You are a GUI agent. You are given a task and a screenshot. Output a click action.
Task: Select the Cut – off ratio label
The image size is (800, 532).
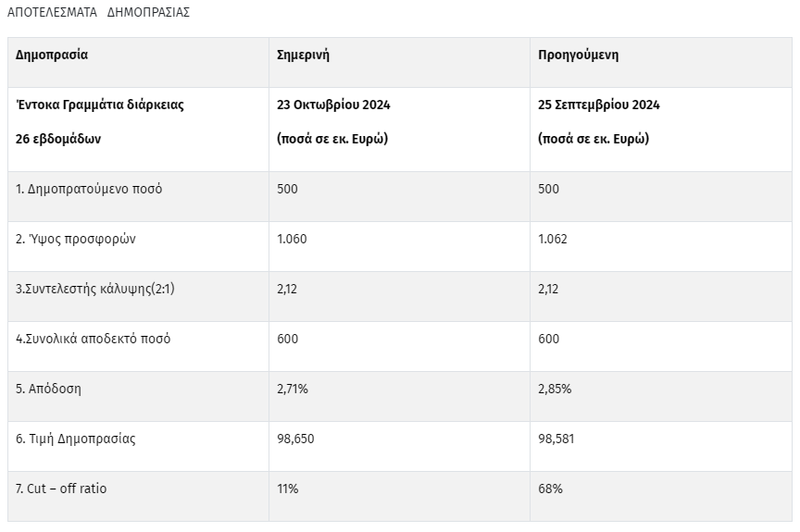pos(61,489)
